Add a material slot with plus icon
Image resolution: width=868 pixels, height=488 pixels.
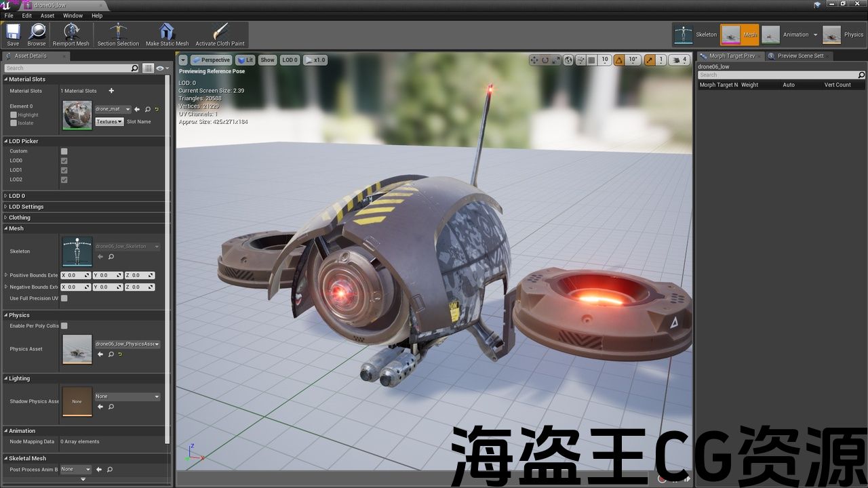coord(111,91)
